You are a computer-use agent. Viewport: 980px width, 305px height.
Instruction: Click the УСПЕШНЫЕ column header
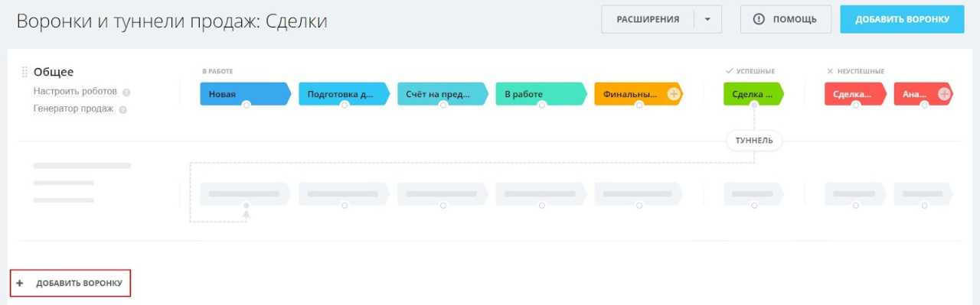(x=756, y=71)
